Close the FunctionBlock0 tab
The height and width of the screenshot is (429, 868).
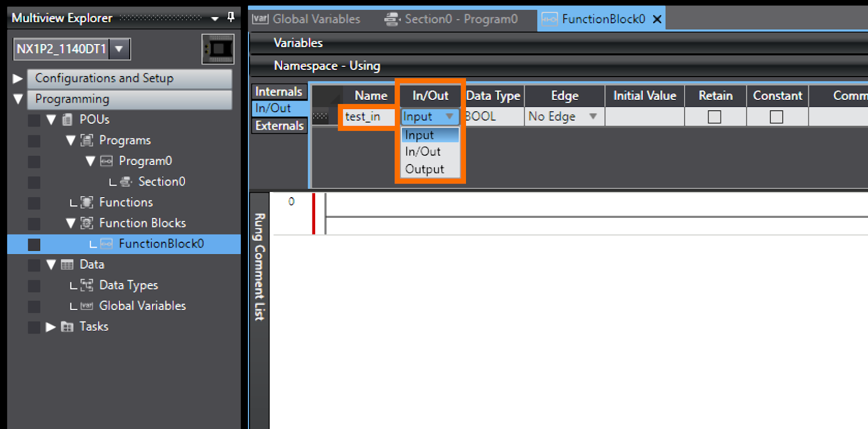(x=657, y=20)
